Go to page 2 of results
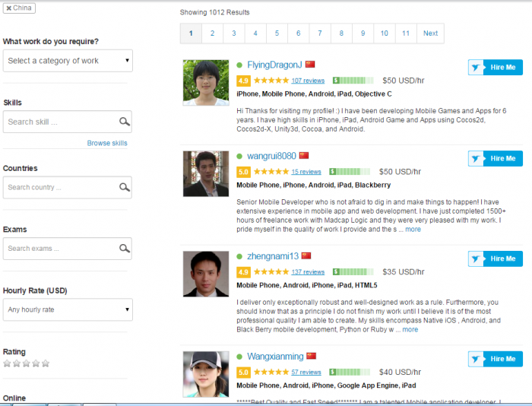The height and width of the screenshot is (406, 532). [x=212, y=33]
